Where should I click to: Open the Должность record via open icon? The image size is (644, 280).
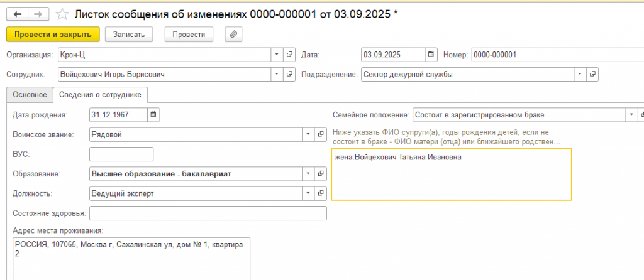(x=321, y=193)
